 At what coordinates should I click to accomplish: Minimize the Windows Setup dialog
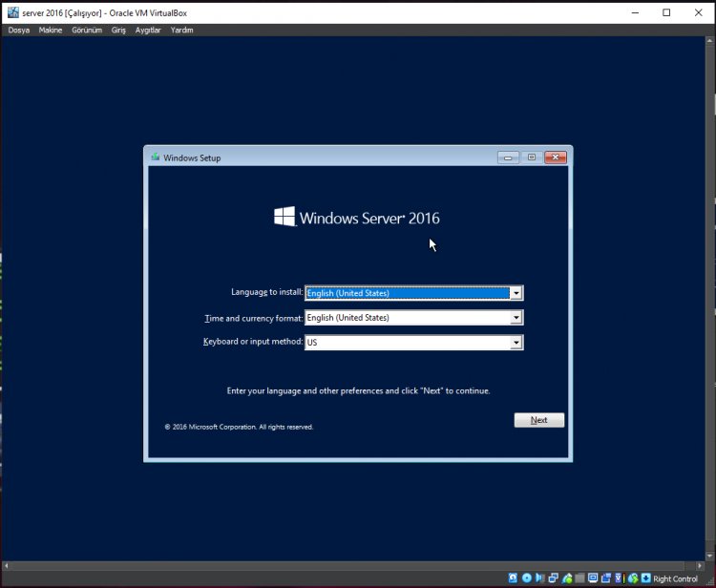point(508,157)
